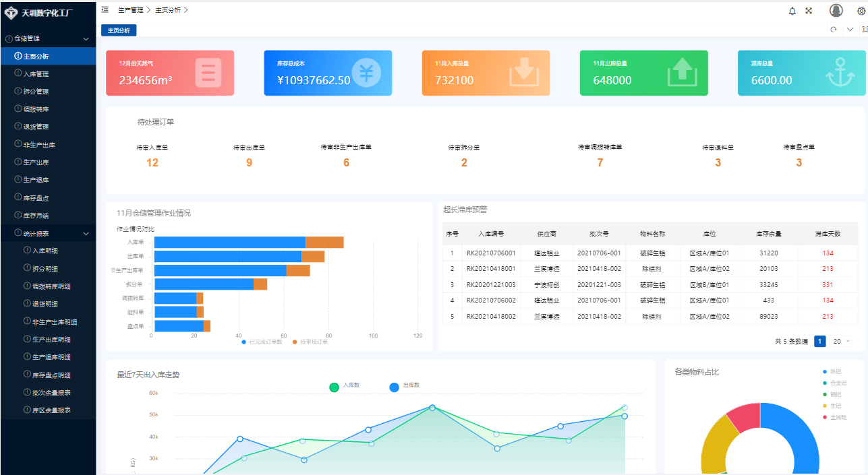Select the 主页分析 tab

pyautogui.click(x=119, y=30)
